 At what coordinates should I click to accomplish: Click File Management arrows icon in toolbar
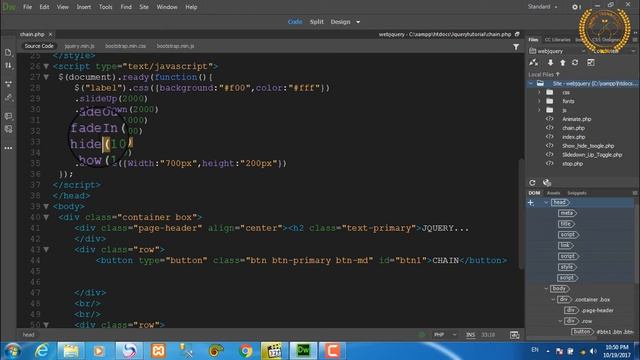point(8,65)
